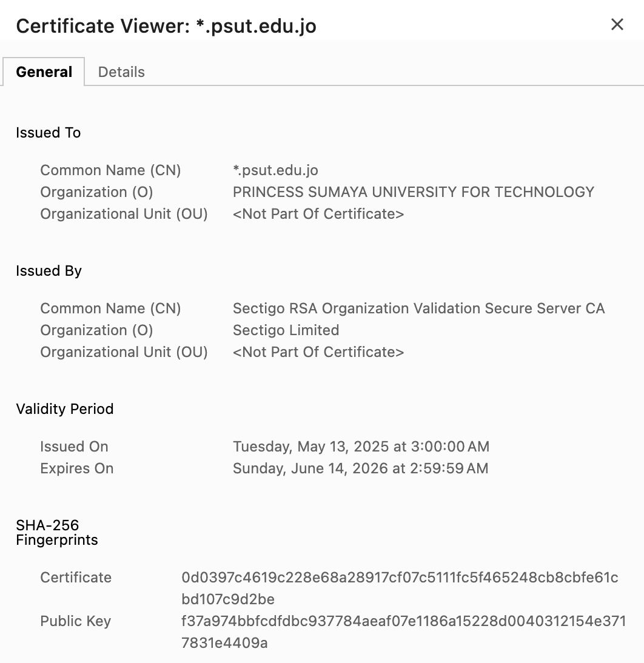Viewport: 644px width, 663px height.
Task: Click the SHA-256 Fingerprints heading
Action: [57, 532]
